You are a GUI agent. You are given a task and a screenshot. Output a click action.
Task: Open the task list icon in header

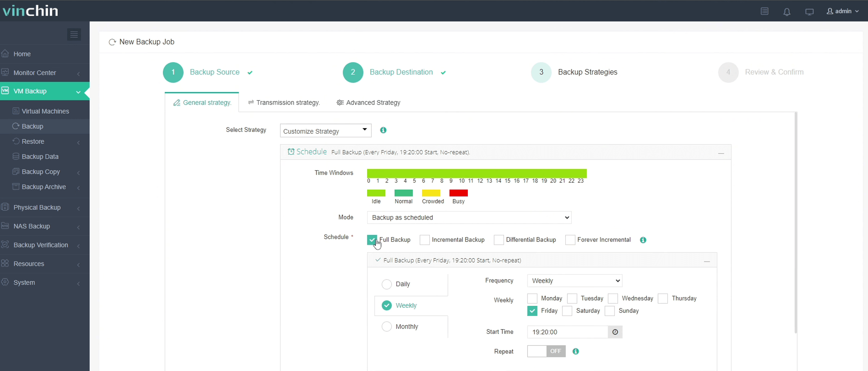[x=765, y=11]
